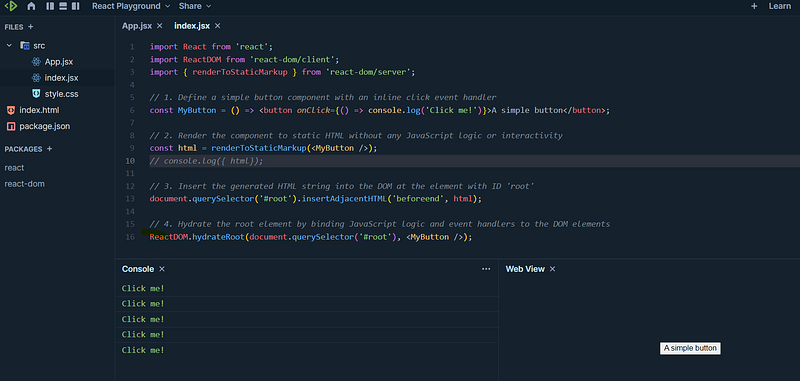
Task: Click the 'react-dom/client' import string
Action: (x=292, y=59)
